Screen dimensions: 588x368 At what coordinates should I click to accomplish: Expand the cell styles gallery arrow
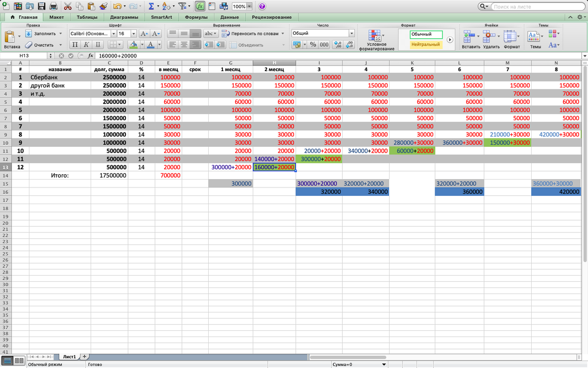pyautogui.click(x=450, y=39)
